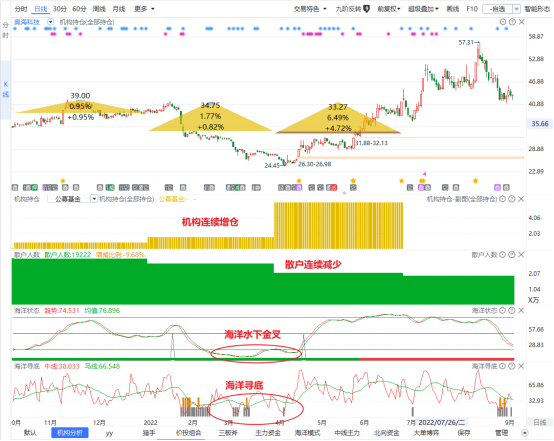Open help icon of 海洋寻底 panel
This screenshot has height=441, width=554.
(x=511, y=366)
